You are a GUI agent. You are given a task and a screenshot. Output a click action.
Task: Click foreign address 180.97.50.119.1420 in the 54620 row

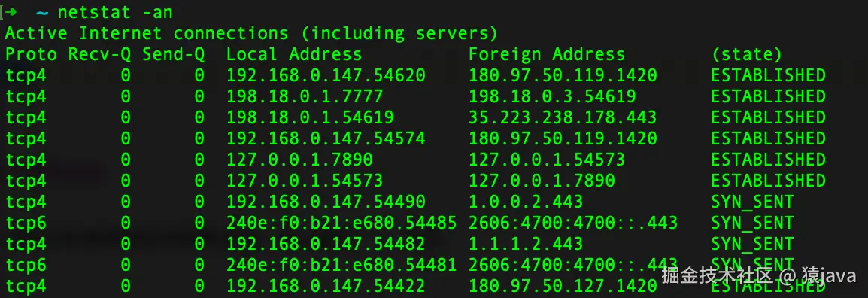coord(563,75)
